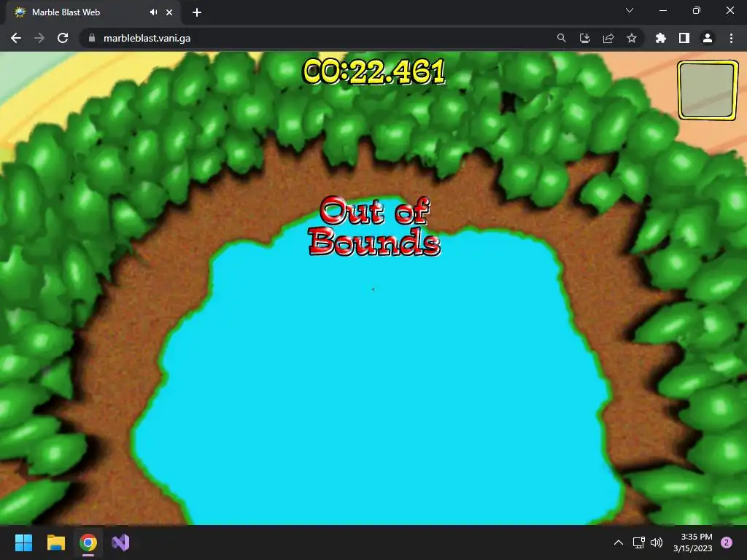Share this page
Screen dimensions: 747x560
(608, 38)
